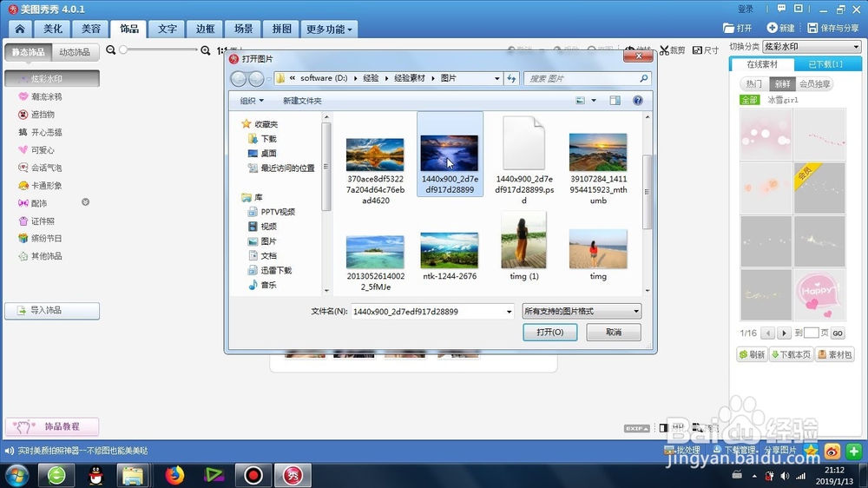Open the file explorer taskbar icon
This screenshot has height=488, width=868.
click(133, 475)
